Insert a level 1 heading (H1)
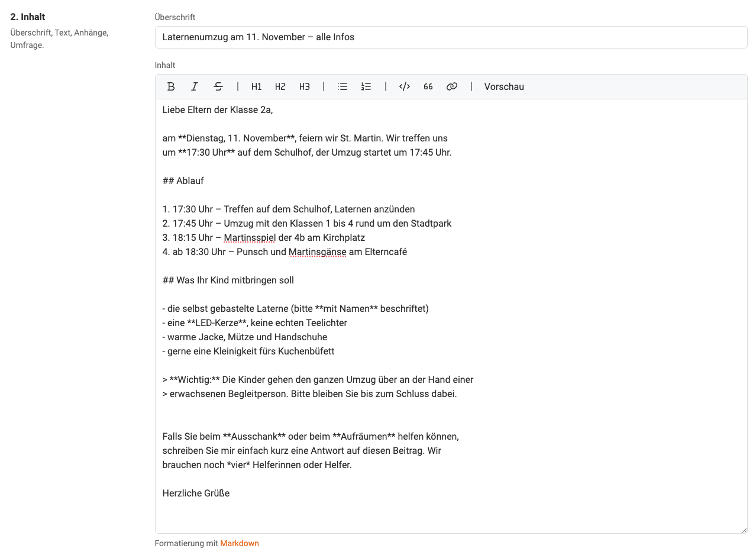 (x=256, y=86)
